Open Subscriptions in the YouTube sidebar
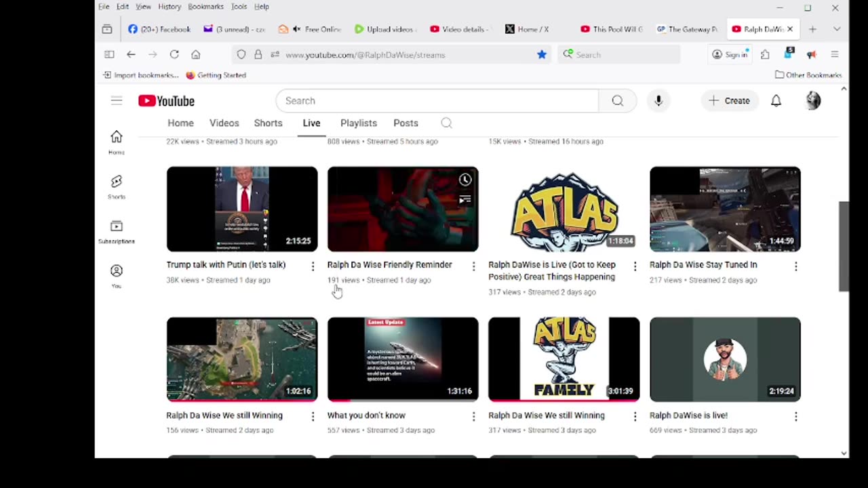 pyautogui.click(x=117, y=232)
